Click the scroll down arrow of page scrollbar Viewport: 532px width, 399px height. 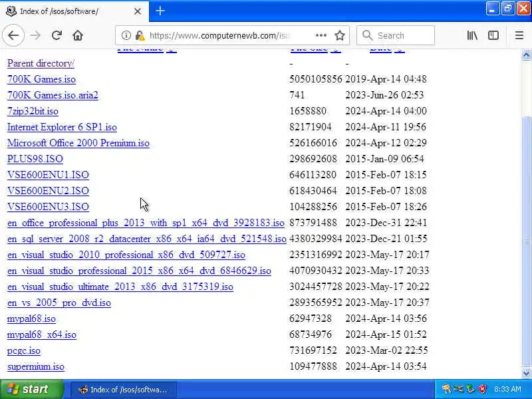(x=526, y=373)
